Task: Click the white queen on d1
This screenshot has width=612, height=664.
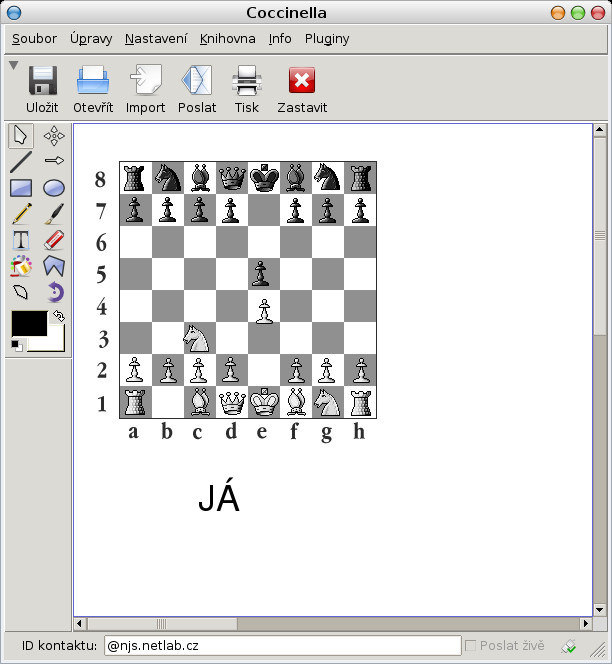Action: click(x=232, y=403)
